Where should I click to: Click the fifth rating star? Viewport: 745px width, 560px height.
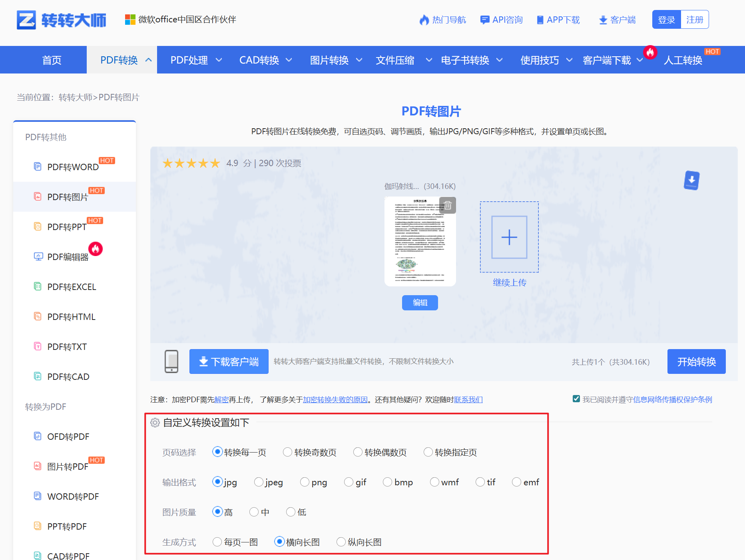pos(215,163)
